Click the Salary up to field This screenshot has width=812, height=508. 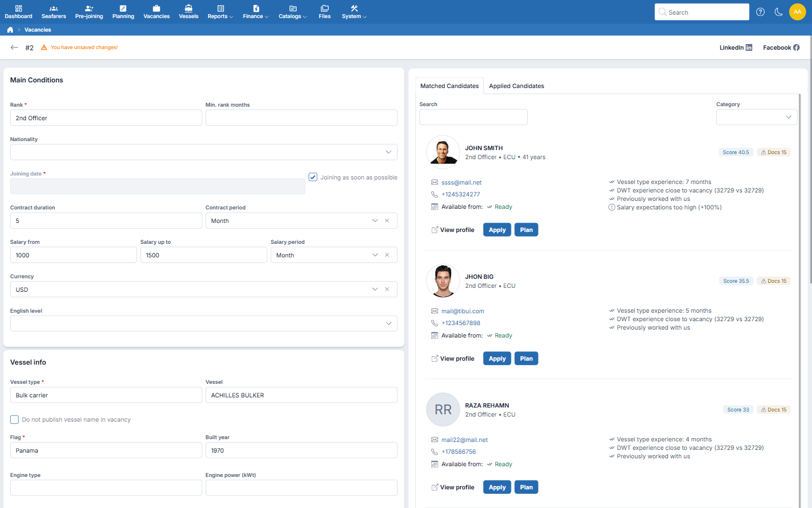204,255
